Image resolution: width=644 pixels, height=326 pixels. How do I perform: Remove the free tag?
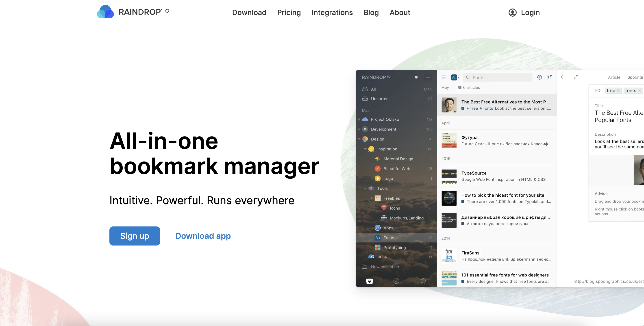(x=618, y=91)
